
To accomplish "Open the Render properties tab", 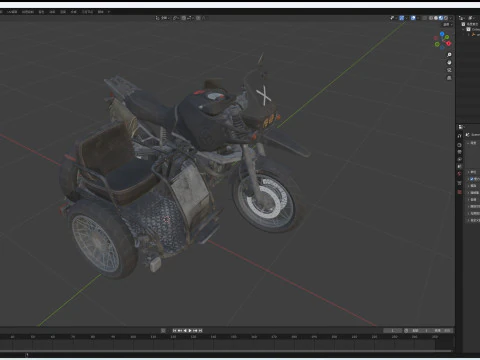I will (460, 145).
